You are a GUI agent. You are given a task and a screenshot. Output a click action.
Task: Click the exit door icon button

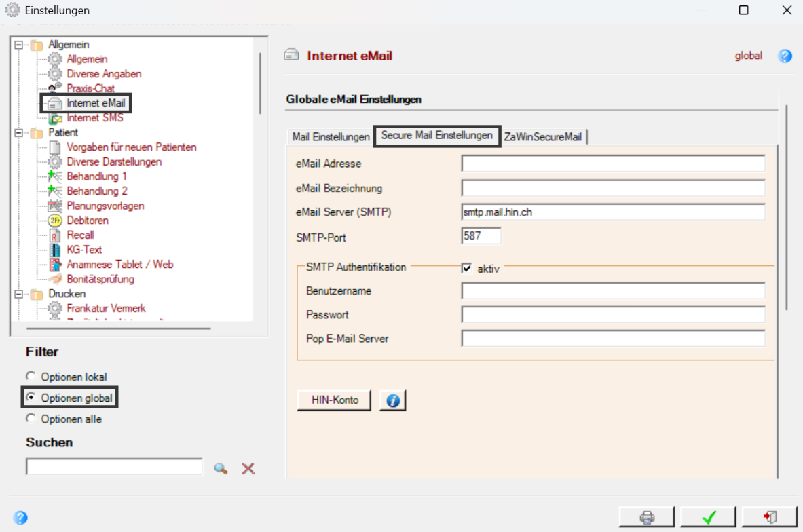[x=769, y=517]
